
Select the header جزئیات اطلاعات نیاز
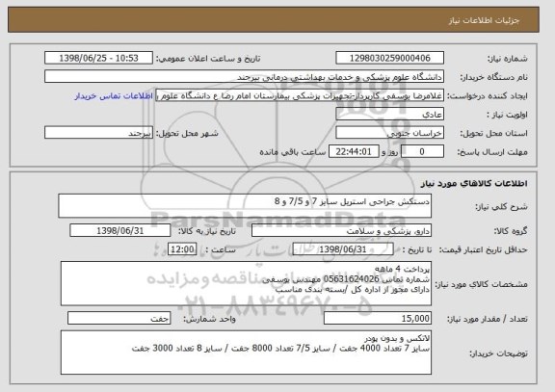click(x=484, y=20)
